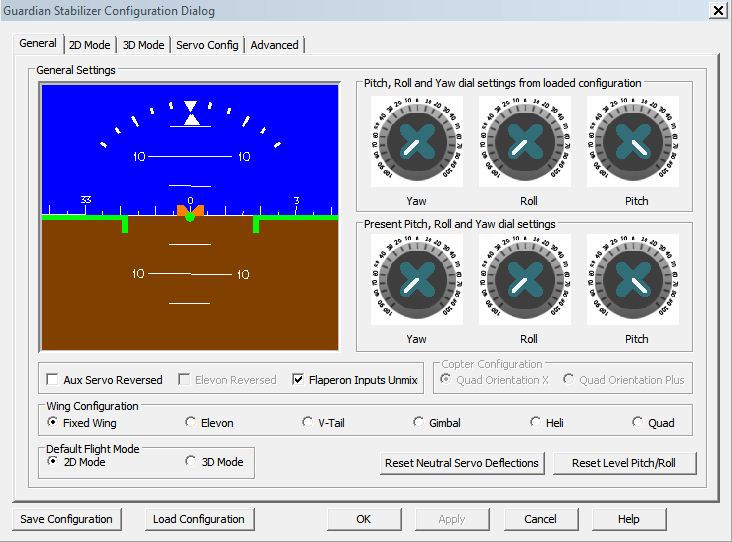Screen dimensions: 732x542
Task: Open the Advanced tab
Action: coord(274,45)
